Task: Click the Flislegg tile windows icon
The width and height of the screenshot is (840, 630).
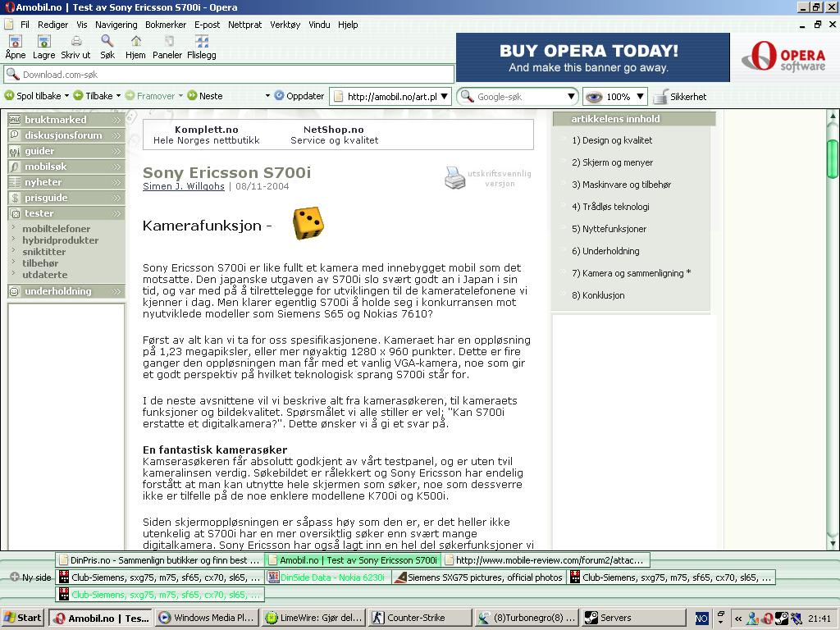Action: 202,42
